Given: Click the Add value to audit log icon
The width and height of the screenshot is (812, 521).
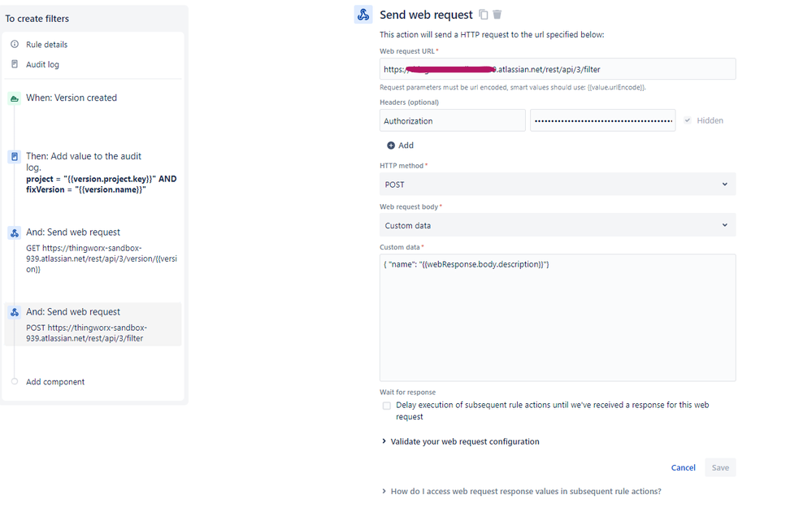Looking at the screenshot, I should [14, 156].
